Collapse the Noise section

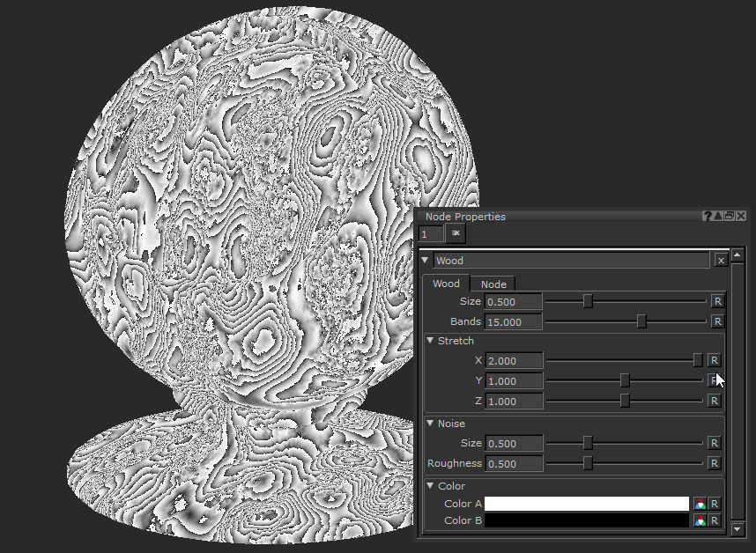(429, 424)
